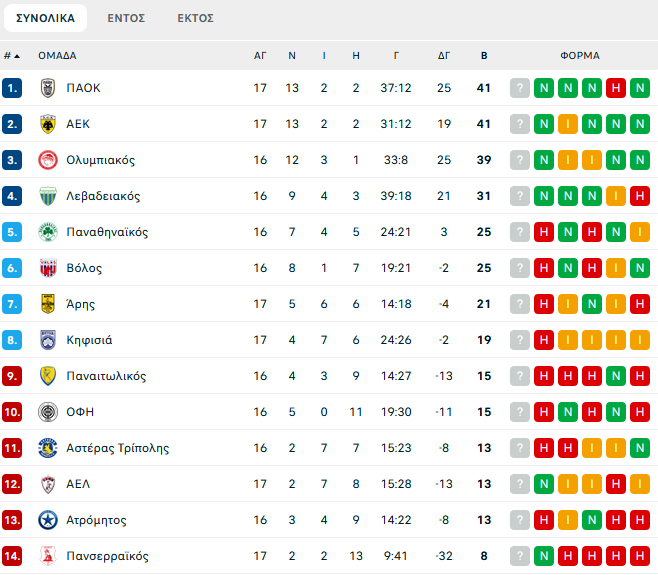Click the Levadiakos team badge
Image resolution: width=658 pixels, height=575 pixels.
[47, 196]
